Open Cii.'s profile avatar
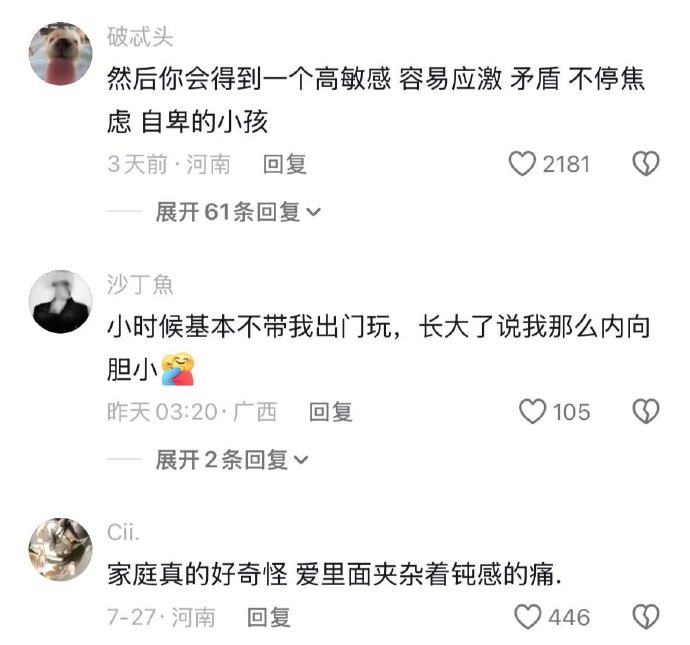Viewport: 690px width, 645px height. 61,550
